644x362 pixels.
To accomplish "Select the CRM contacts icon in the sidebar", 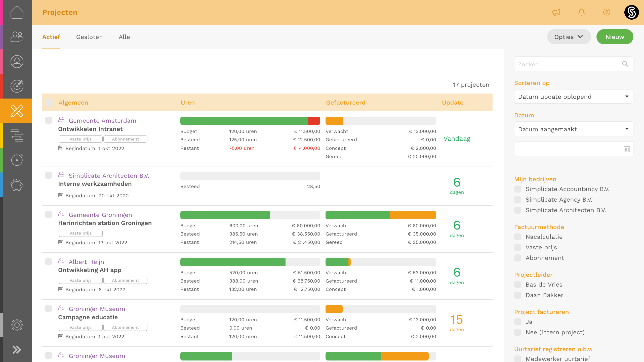I will (17, 37).
